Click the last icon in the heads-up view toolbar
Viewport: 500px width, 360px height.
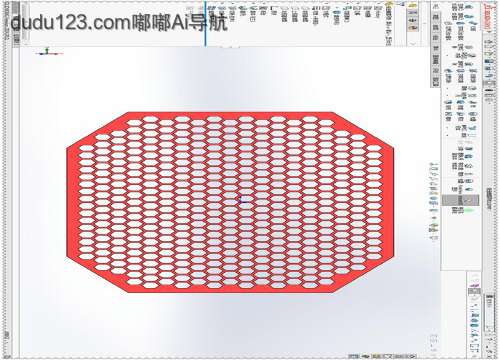434,238
